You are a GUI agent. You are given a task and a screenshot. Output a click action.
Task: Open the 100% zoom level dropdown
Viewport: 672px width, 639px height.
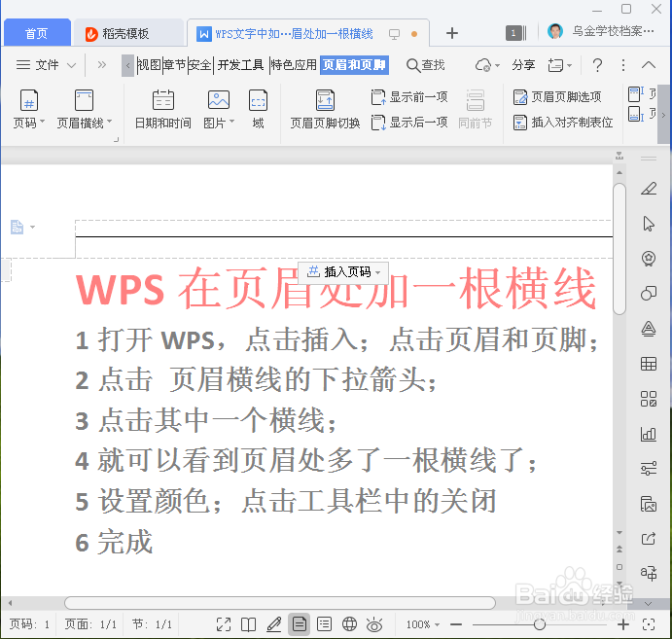tap(423, 624)
